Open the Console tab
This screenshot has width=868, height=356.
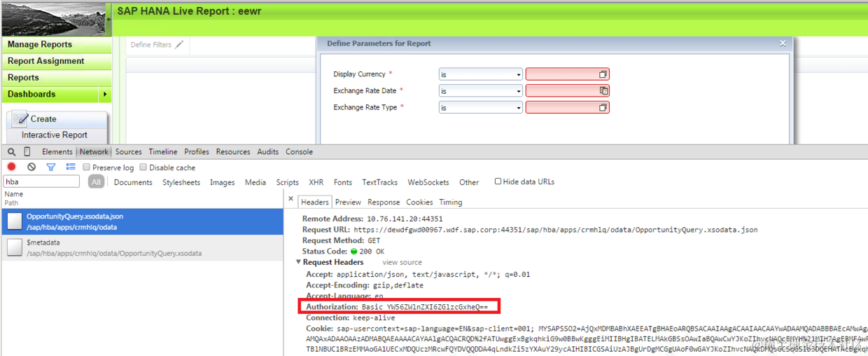tap(299, 152)
